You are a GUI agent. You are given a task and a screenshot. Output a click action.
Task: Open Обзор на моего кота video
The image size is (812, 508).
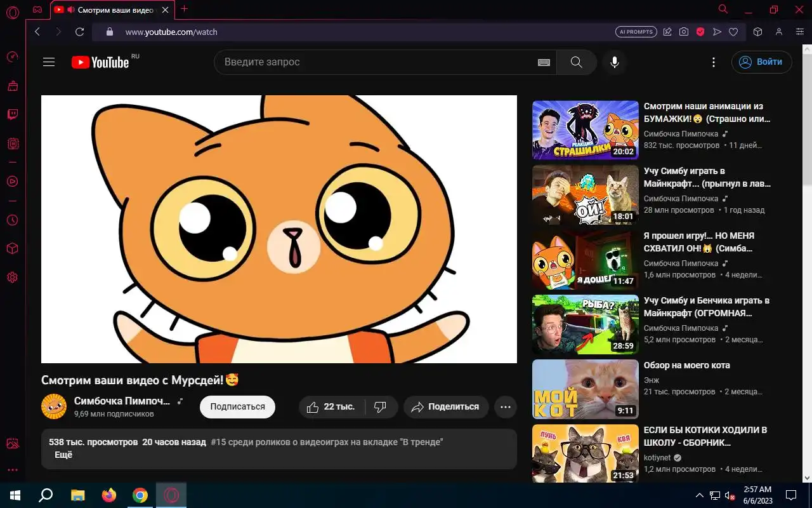click(687, 365)
